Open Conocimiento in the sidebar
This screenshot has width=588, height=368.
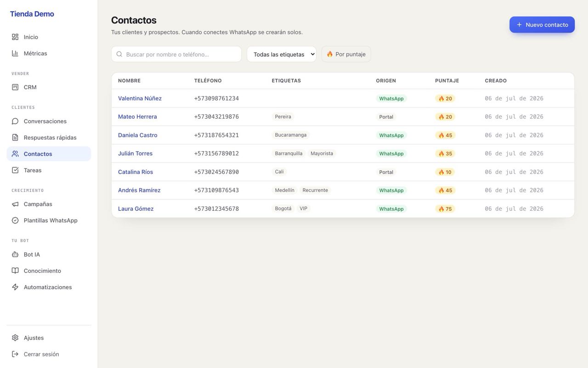coord(49,270)
